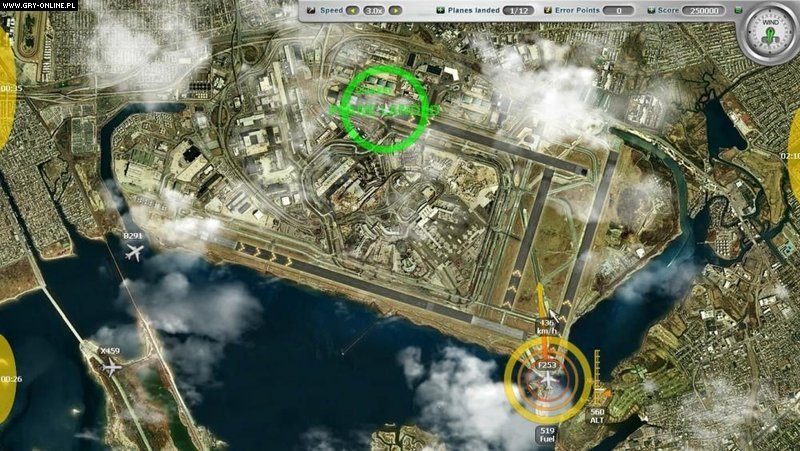
Task: Click the Speed label
Action: coord(332,10)
